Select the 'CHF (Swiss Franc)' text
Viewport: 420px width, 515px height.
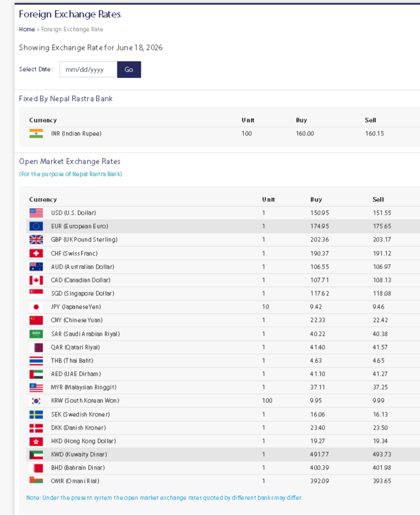[74, 253]
